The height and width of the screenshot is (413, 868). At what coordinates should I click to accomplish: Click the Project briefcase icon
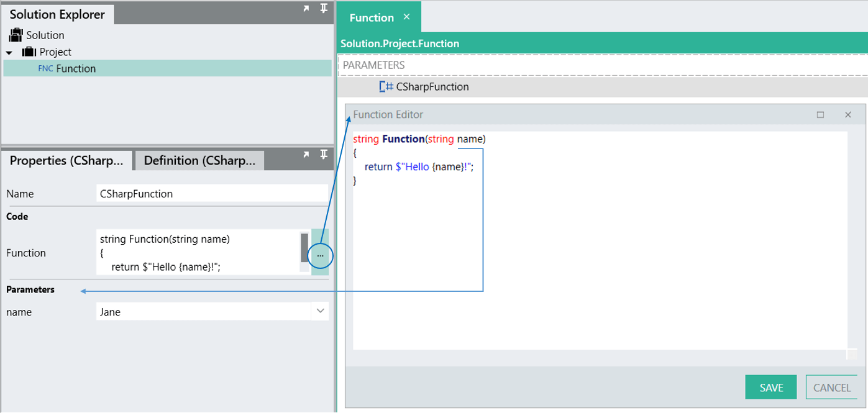coord(30,52)
